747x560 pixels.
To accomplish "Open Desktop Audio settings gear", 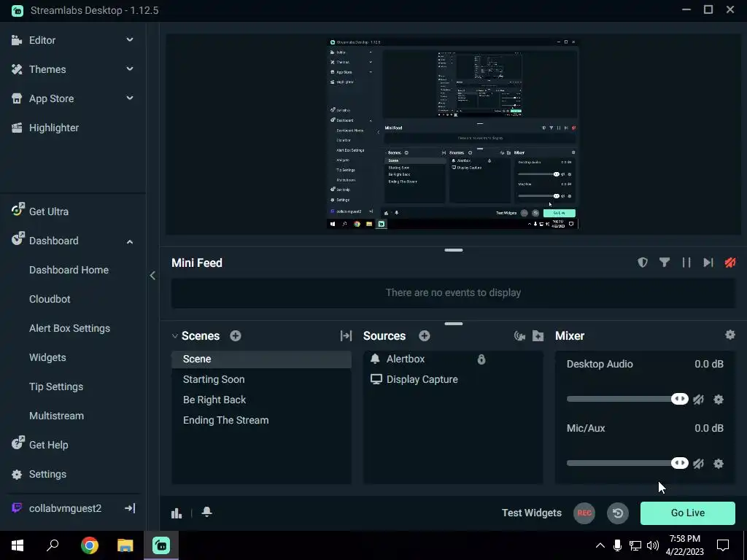I will (x=719, y=400).
